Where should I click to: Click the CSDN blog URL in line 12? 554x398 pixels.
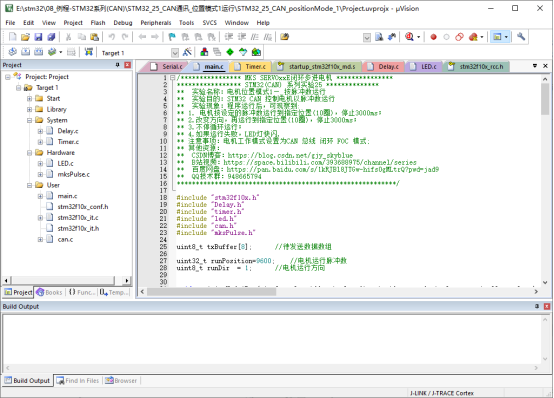click(290, 156)
